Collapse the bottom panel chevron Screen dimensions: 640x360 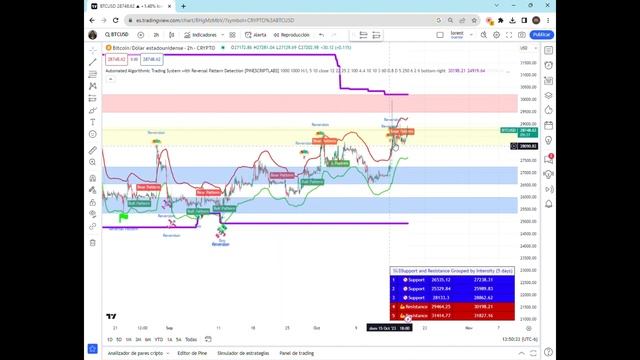click(521, 353)
